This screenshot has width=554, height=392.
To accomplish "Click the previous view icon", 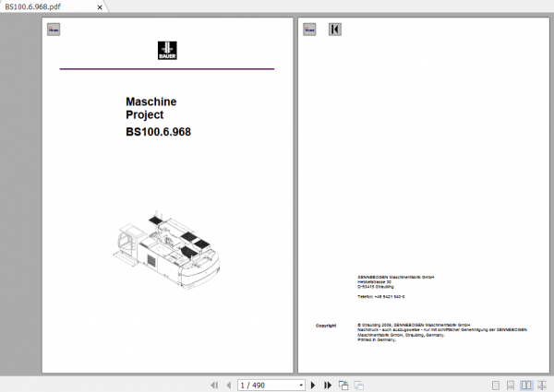I will tap(343, 386).
